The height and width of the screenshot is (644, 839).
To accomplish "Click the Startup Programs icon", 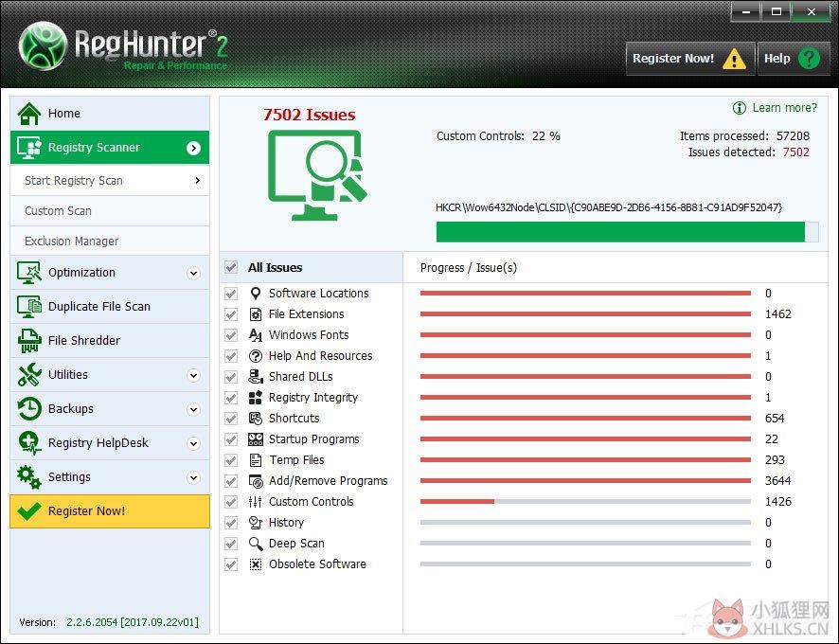I will 256,439.
